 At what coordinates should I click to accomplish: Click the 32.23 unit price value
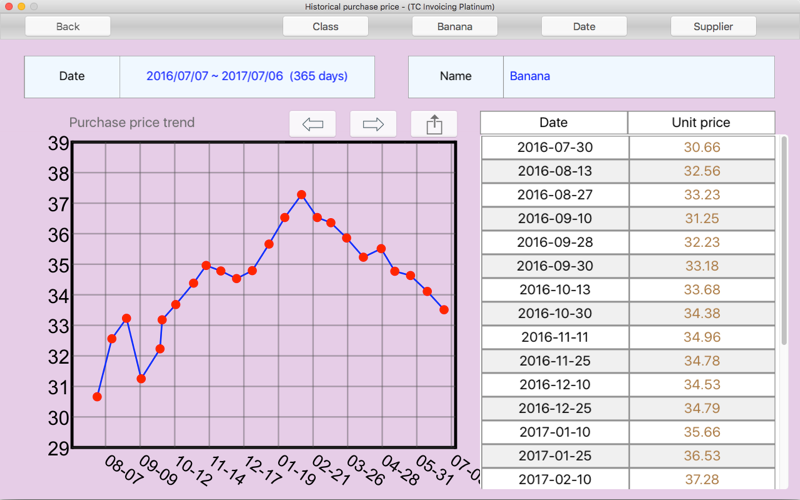coord(702,242)
